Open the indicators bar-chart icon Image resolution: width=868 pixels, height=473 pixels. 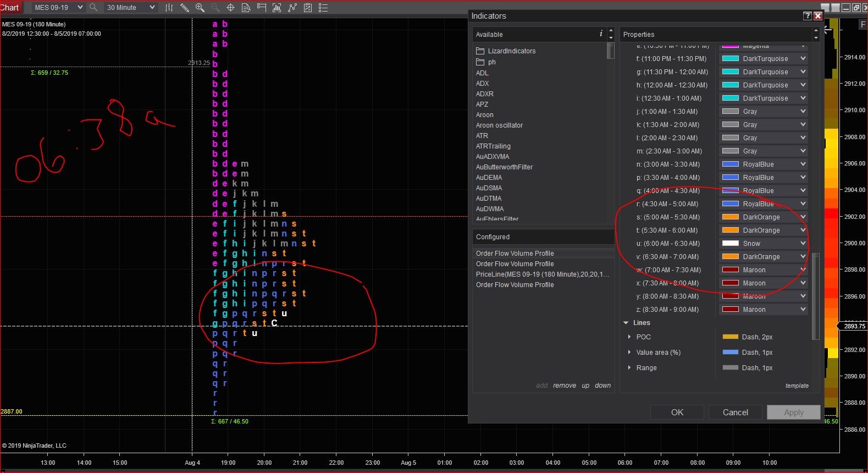[277, 8]
